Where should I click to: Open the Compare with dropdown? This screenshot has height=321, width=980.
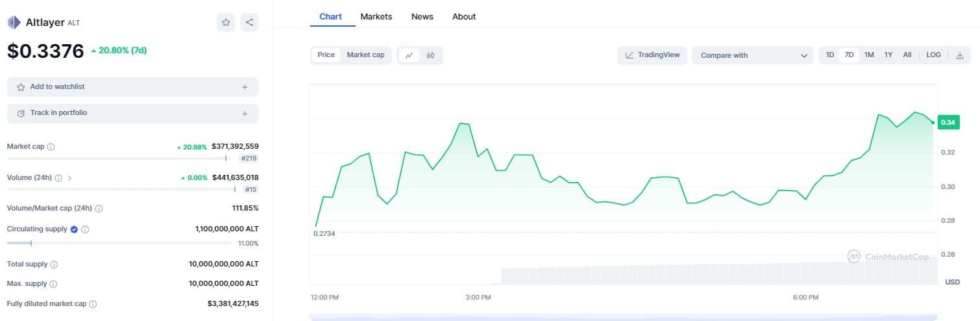(752, 55)
